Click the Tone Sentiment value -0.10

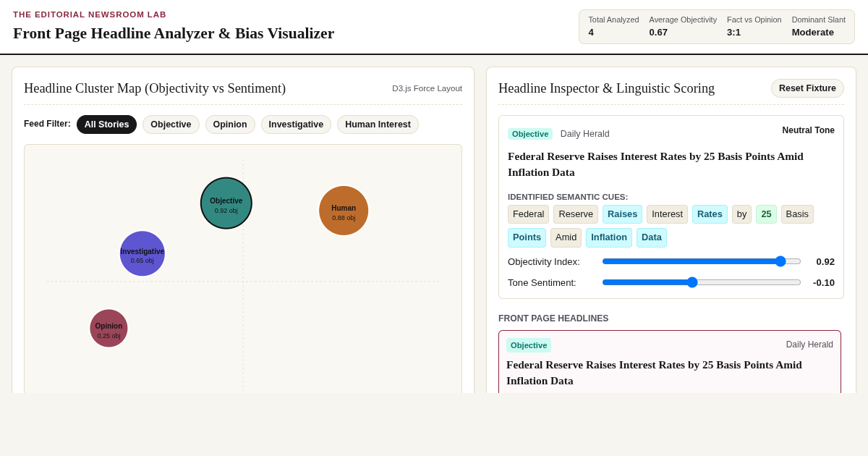(x=824, y=282)
